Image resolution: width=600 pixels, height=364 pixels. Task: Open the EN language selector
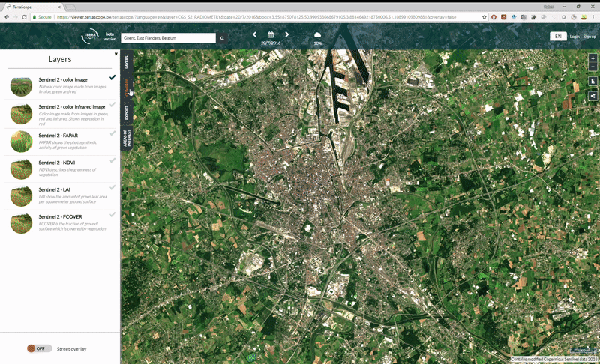pos(557,36)
